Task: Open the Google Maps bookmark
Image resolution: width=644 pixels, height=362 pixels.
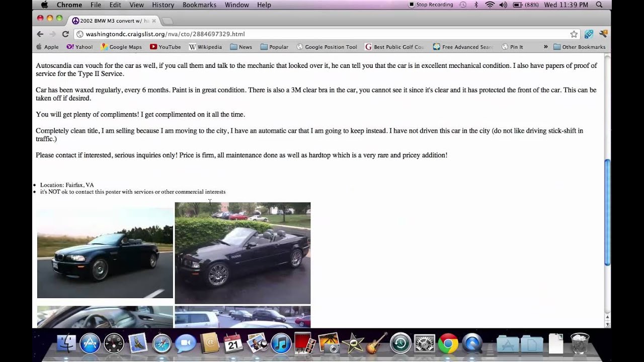Action: pyautogui.click(x=121, y=47)
